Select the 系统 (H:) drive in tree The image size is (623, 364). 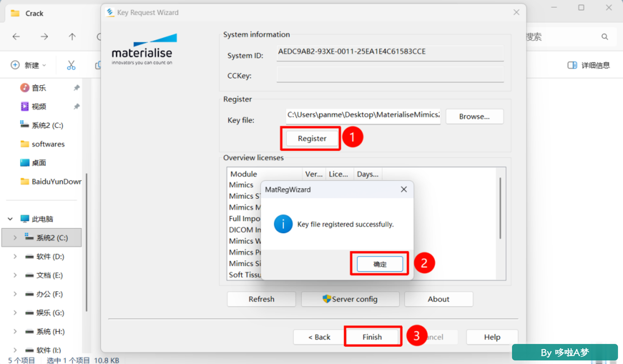pyautogui.click(x=45, y=331)
